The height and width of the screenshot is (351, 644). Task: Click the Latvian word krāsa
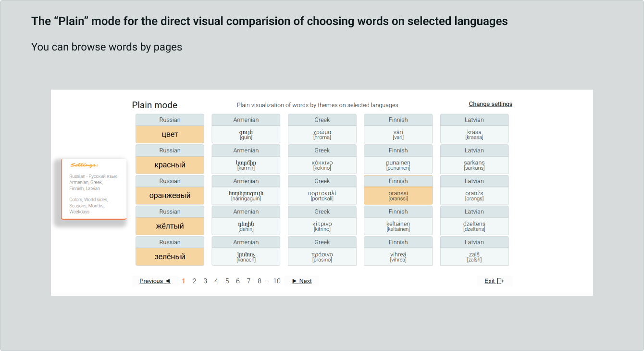474,135
